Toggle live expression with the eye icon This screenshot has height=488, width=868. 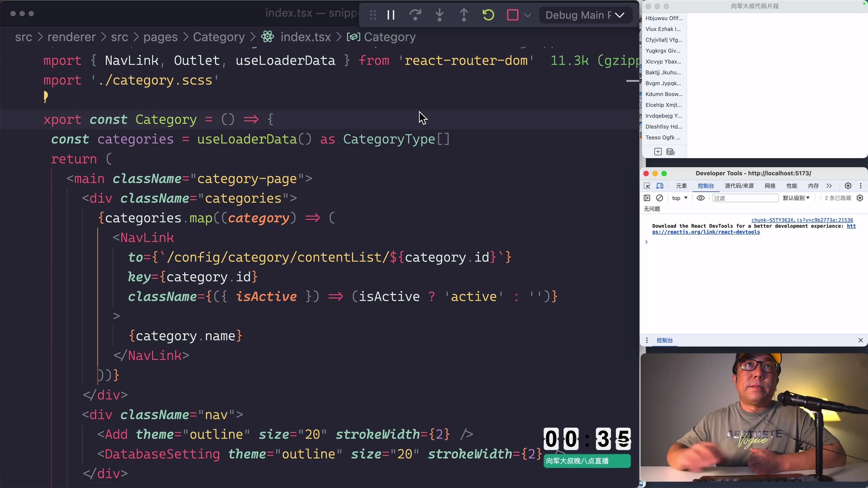[700, 198]
